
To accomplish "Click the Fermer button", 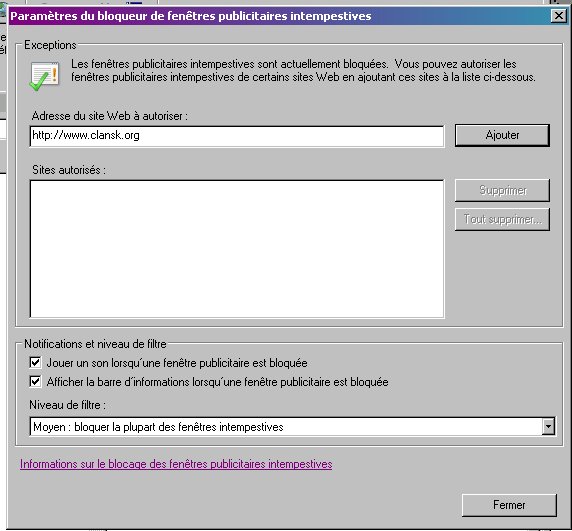I will tap(509, 505).
